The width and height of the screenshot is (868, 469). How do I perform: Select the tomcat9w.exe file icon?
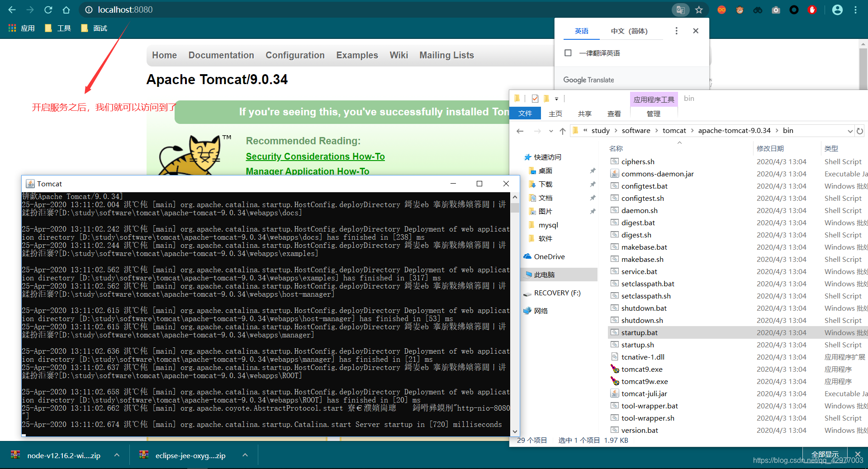pos(615,381)
